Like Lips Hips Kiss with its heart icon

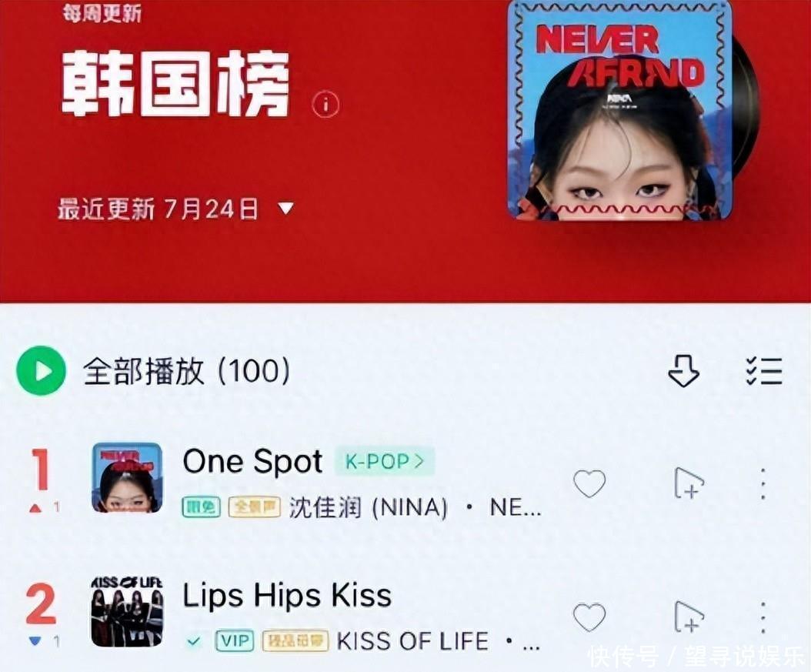(x=589, y=617)
